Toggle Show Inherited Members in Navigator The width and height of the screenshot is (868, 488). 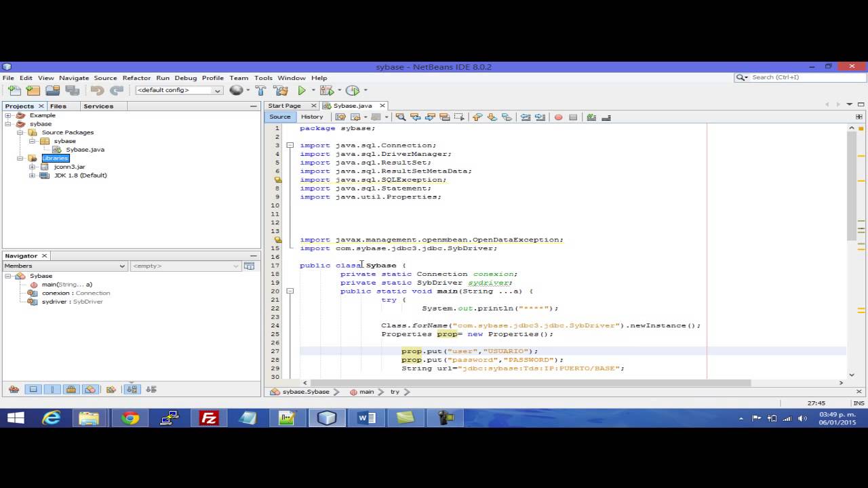14,389
